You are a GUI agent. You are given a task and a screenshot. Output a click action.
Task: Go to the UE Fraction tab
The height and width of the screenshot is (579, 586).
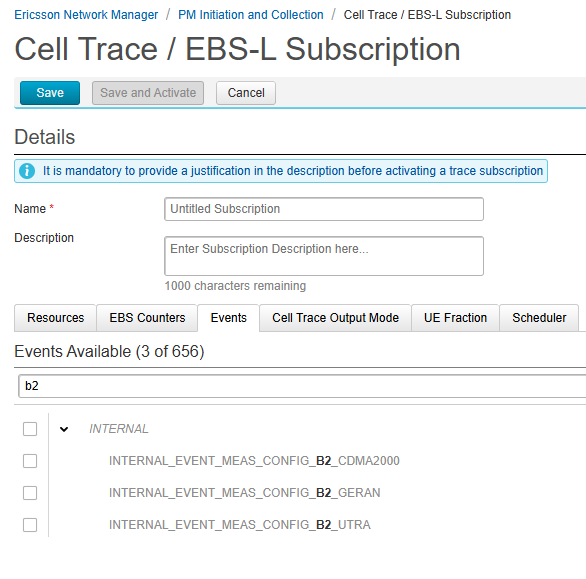(x=455, y=318)
